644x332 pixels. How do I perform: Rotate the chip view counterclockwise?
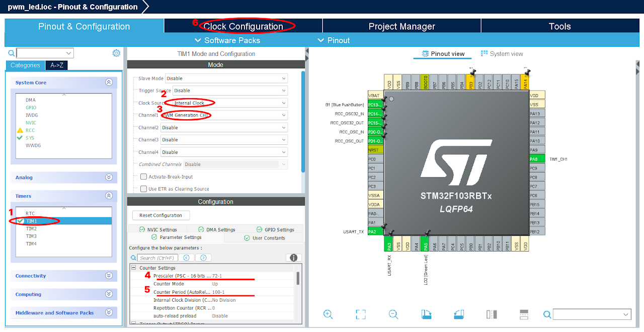(458, 314)
